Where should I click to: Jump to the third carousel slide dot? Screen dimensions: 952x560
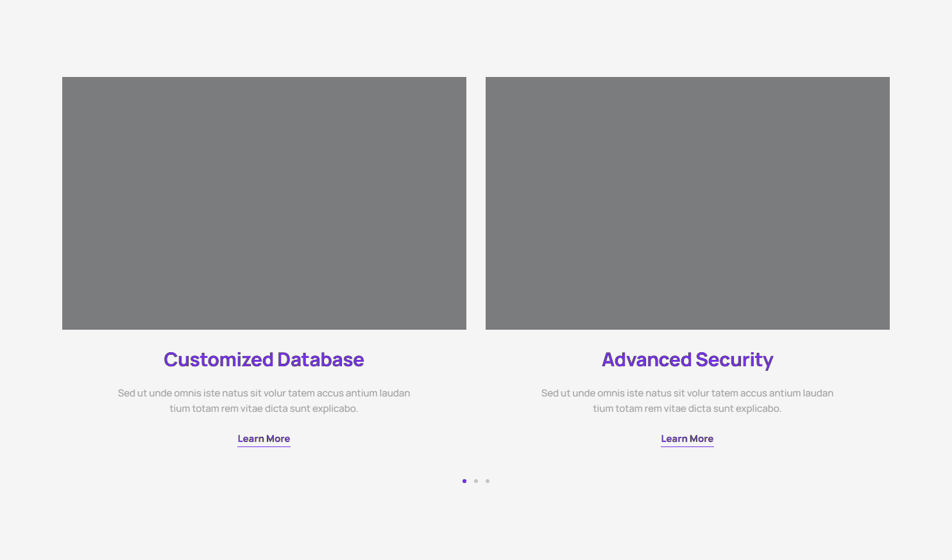click(488, 481)
